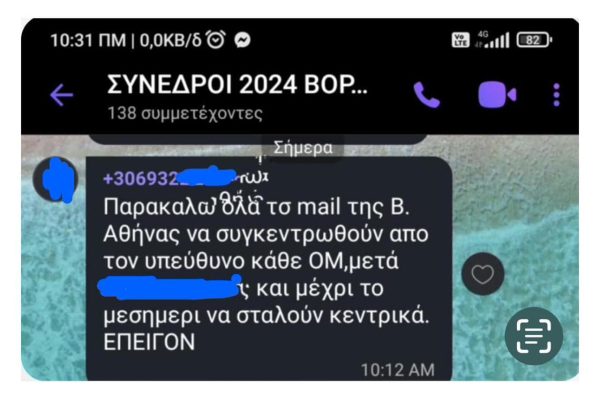The width and height of the screenshot is (600, 400).
Task: Tap the 138 συμμετέχοντες participants label
Action: point(185,113)
